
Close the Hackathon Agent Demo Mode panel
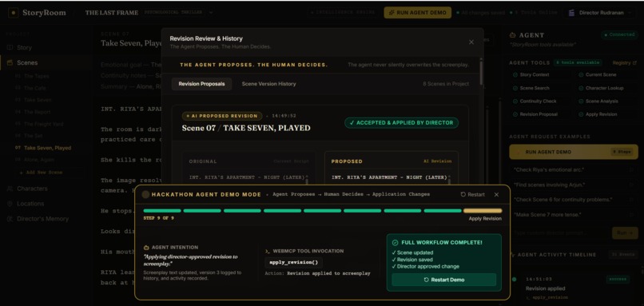click(x=496, y=195)
